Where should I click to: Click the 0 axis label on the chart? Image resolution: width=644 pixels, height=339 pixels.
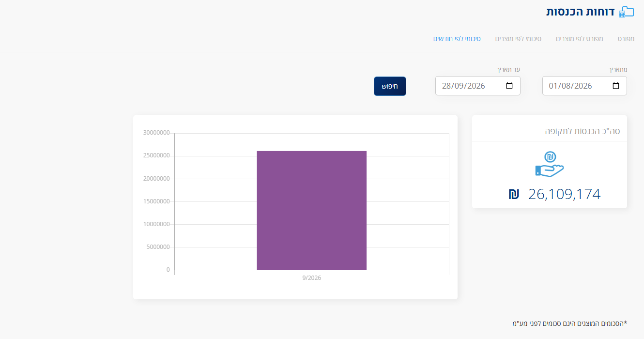168,270
